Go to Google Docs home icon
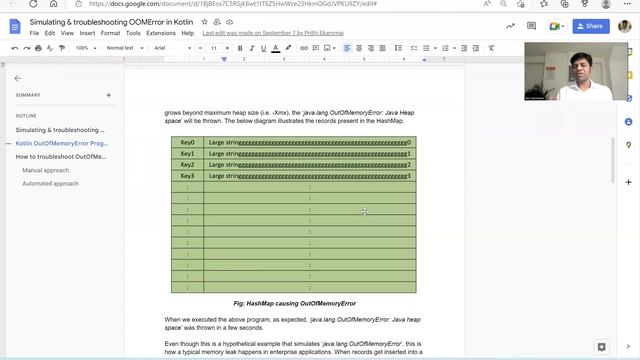Viewport: 640px width, 360px height. 15,27
